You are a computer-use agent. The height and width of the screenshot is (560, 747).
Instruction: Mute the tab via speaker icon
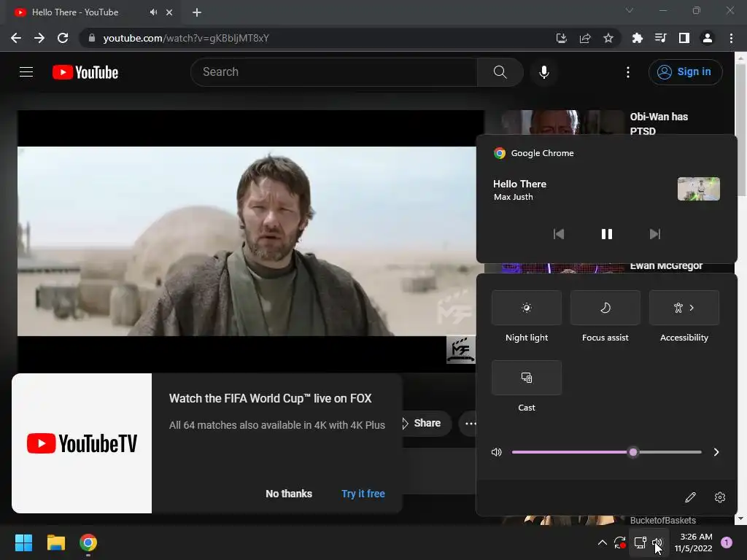[x=153, y=12]
